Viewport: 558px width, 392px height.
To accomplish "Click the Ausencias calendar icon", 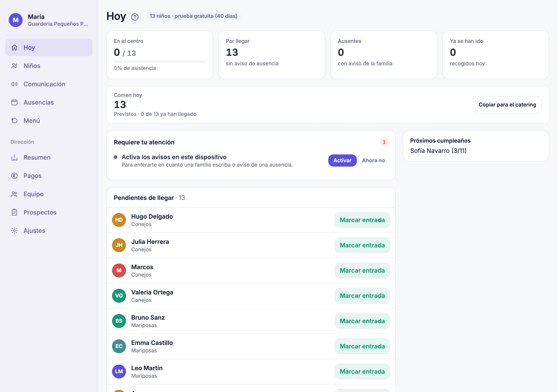I will click(x=14, y=102).
